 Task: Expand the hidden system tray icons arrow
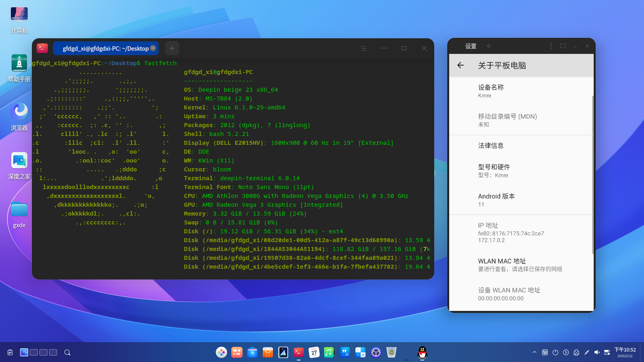click(535, 352)
